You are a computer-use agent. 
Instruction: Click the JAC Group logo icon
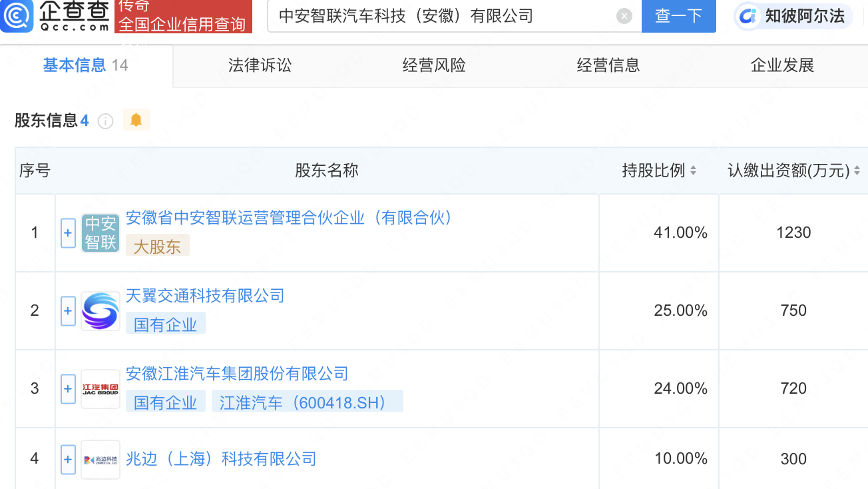pyautogui.click(x=101, y=388)
